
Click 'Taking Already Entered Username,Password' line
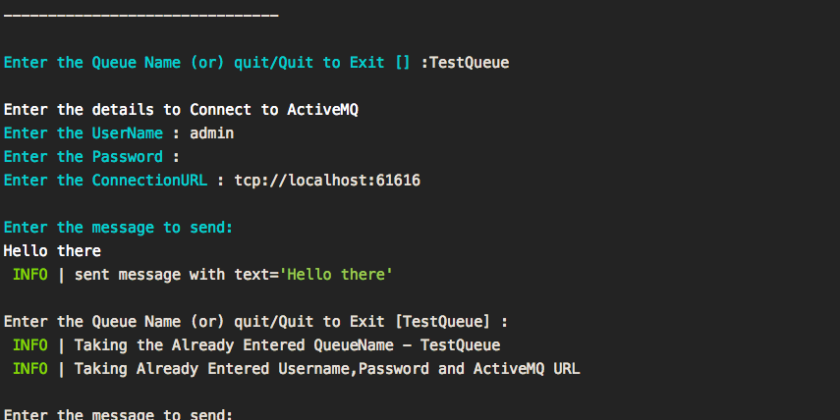pyautogui.click(x=327, y=369)
